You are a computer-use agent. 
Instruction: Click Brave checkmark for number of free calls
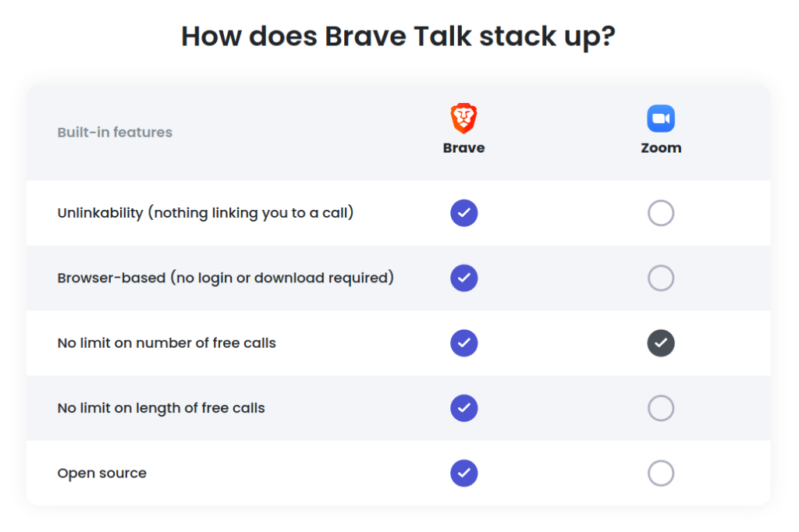pyautogui.click(x=463, y=343)
